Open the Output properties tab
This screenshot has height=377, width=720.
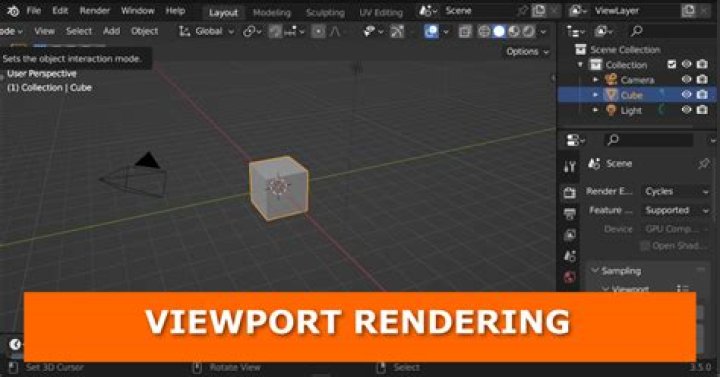[570, 214]
